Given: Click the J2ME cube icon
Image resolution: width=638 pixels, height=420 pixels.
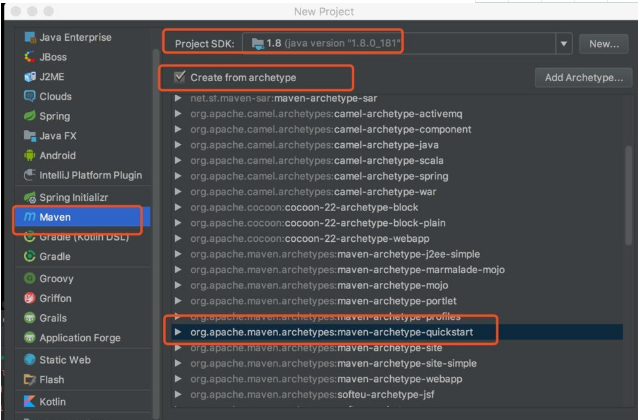Looking at the screenshot, I should (30, 77).
